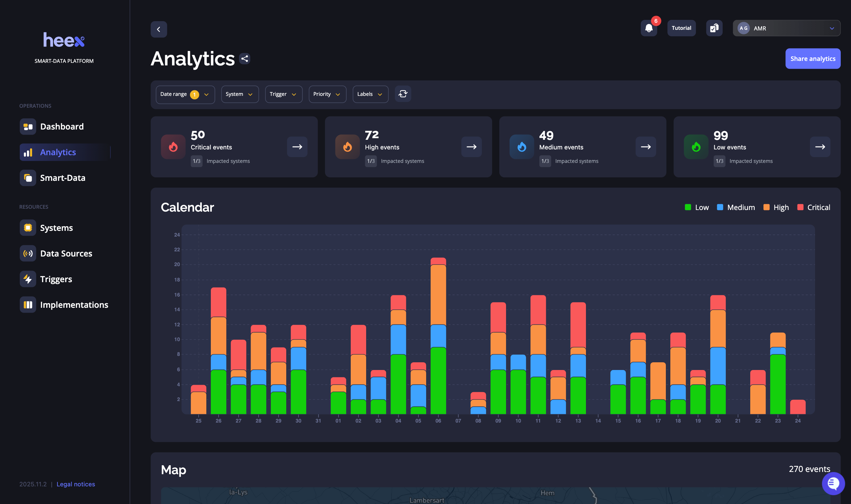Open the Date range filter dropdown
This screenshot has height=504, width=851.
pyautogui.click(x=185, y=94)
